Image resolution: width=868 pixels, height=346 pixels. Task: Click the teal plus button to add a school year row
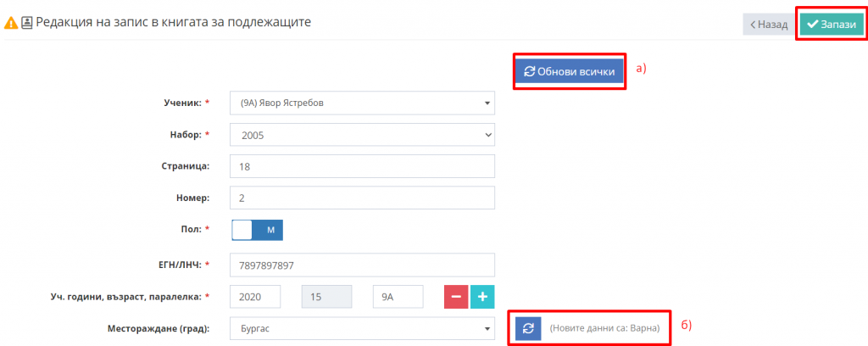click(482, 297)
